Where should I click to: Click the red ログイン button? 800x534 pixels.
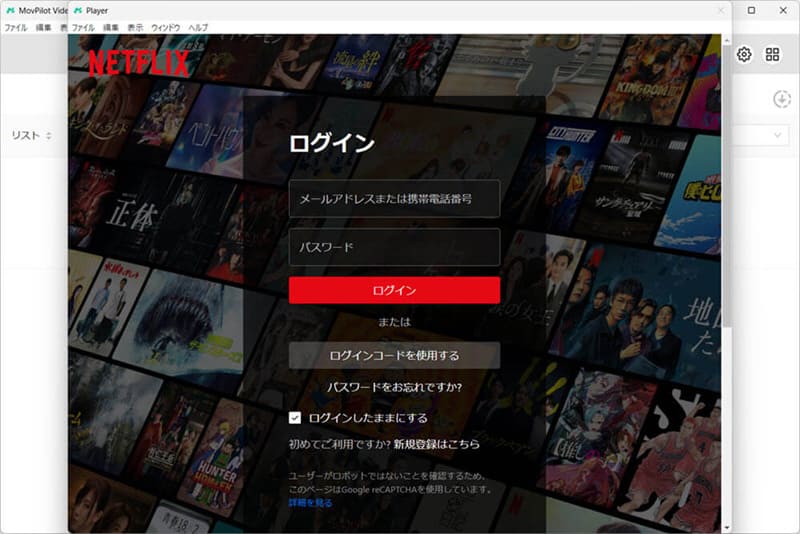(x=394, y=290)
